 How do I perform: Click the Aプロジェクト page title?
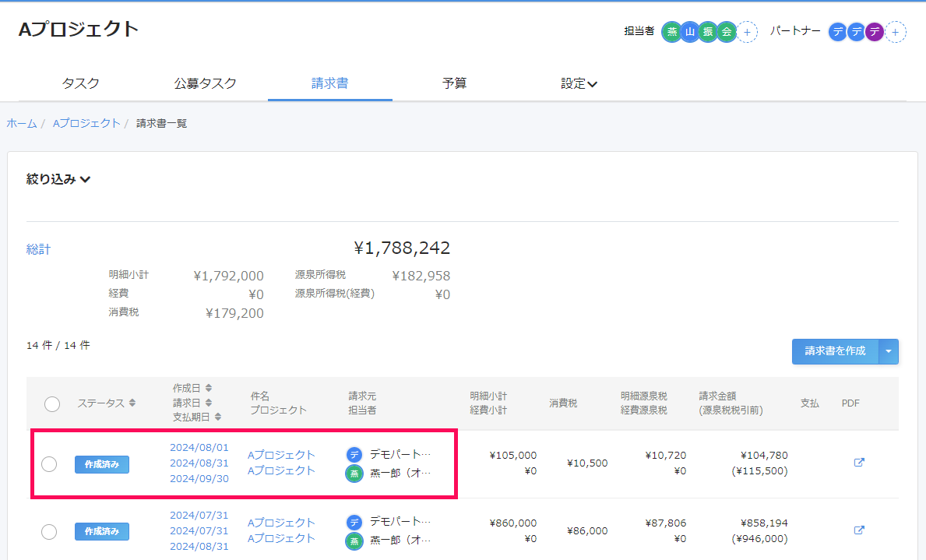point(79,30)
